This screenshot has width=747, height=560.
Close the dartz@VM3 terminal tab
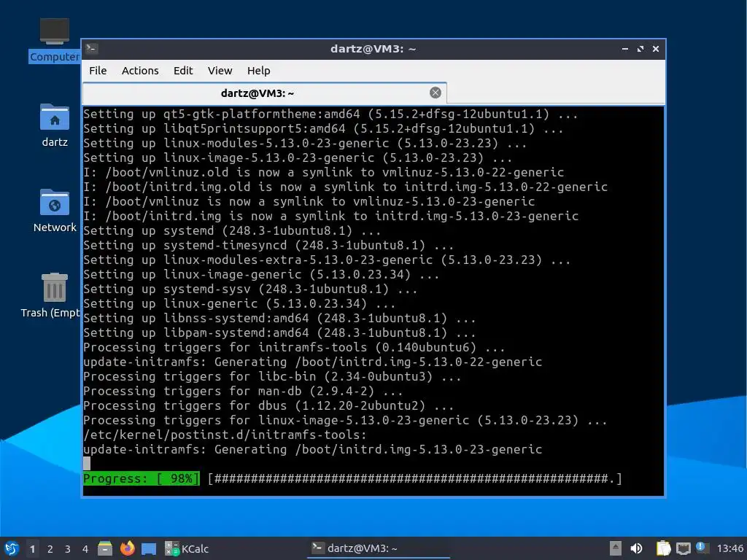[435, 93]
